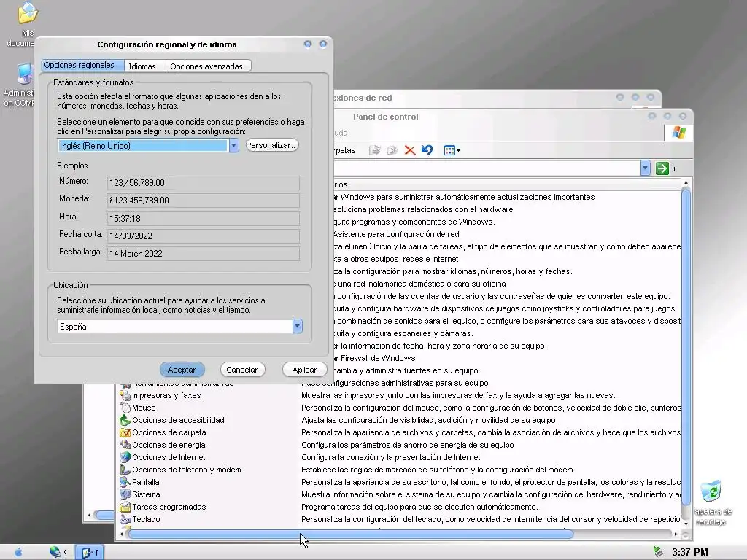Select the Tareas programadas icon
747x560 pixels.
(125, 507)
